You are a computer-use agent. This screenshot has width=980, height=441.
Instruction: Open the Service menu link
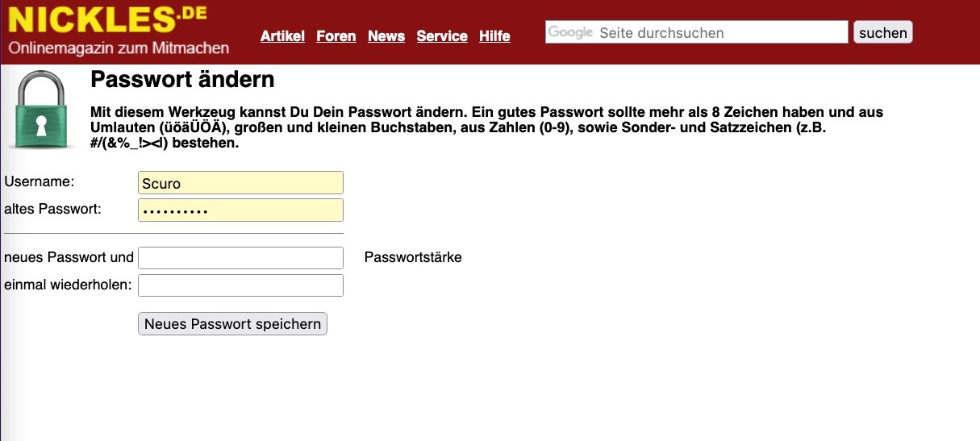pos(442,36)
